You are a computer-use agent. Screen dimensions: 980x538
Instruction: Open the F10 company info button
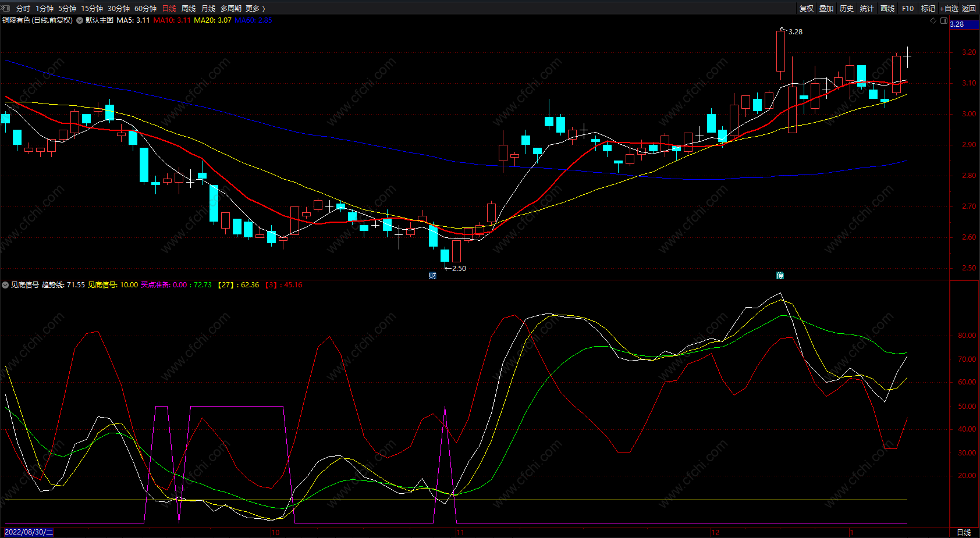point(908,8)
